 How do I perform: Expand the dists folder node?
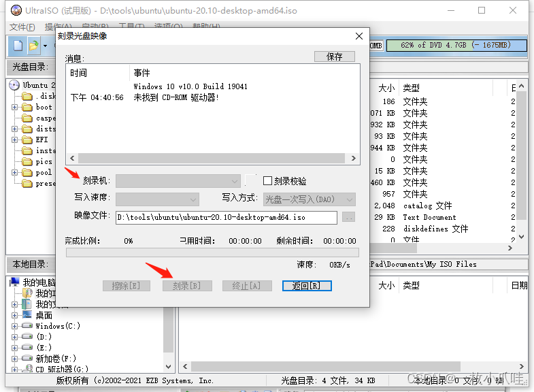tap(14, 129)
